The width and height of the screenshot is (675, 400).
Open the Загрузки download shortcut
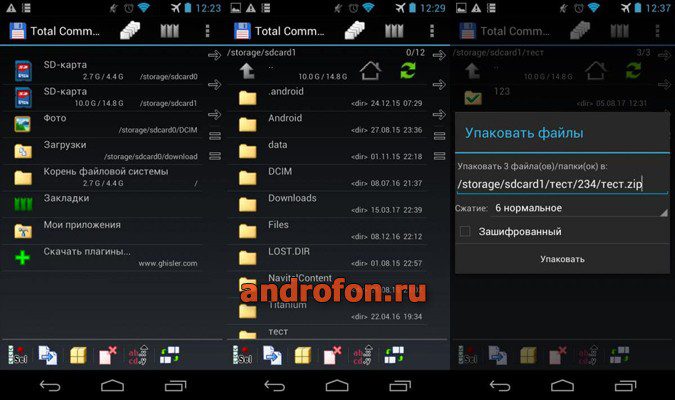coord(103,151)
